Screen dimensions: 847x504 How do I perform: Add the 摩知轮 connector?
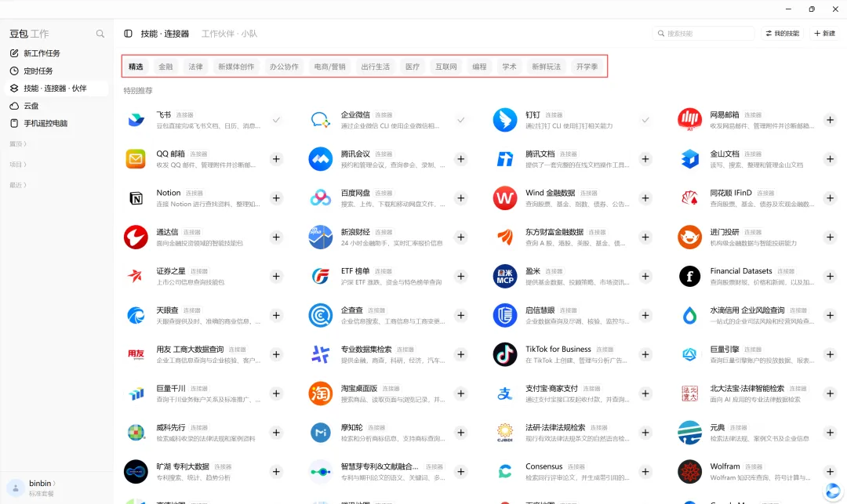(461, 433)
